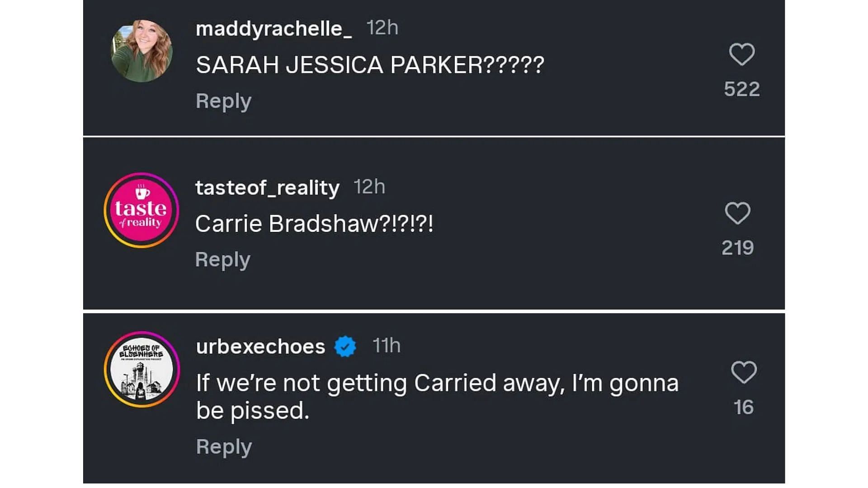The height and width of the screenshot is (488, 868).
Task: View the 522 likes count
Action: [742, 89]
